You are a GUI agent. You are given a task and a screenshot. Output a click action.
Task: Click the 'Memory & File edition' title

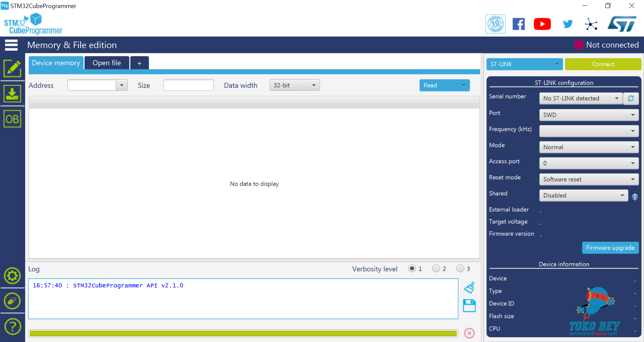click(x=72, y=45)
